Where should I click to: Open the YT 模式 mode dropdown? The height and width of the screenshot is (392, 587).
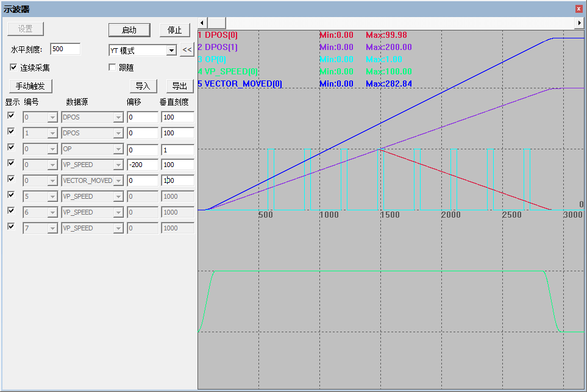tap(171, 50)
